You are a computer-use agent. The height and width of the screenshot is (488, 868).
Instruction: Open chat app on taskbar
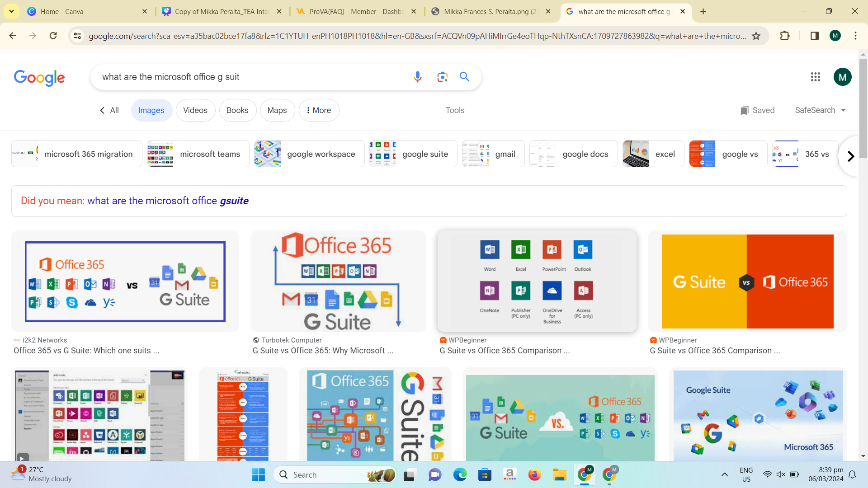point(435,475)
